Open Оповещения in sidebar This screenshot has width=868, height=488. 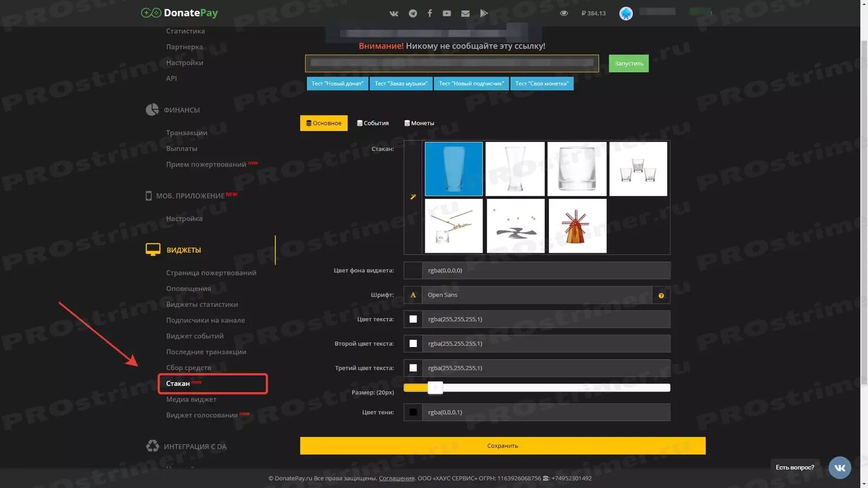[x=188, y=288]
